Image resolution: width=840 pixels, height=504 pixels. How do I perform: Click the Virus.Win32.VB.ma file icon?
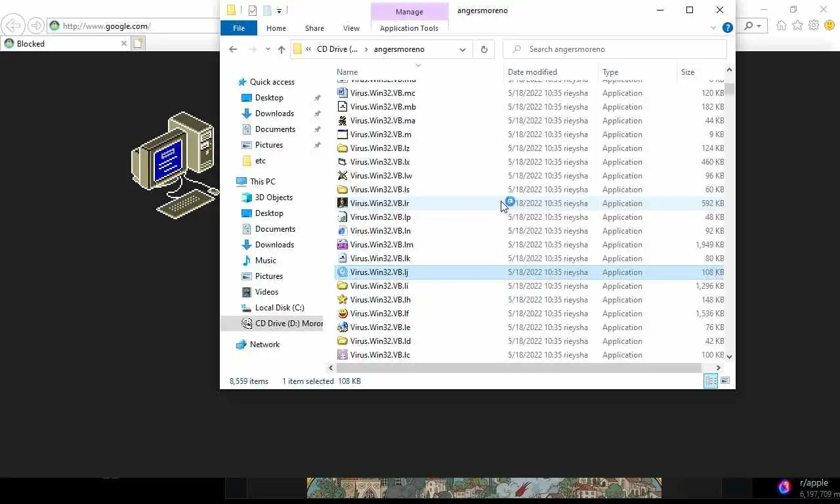point(342,121)
